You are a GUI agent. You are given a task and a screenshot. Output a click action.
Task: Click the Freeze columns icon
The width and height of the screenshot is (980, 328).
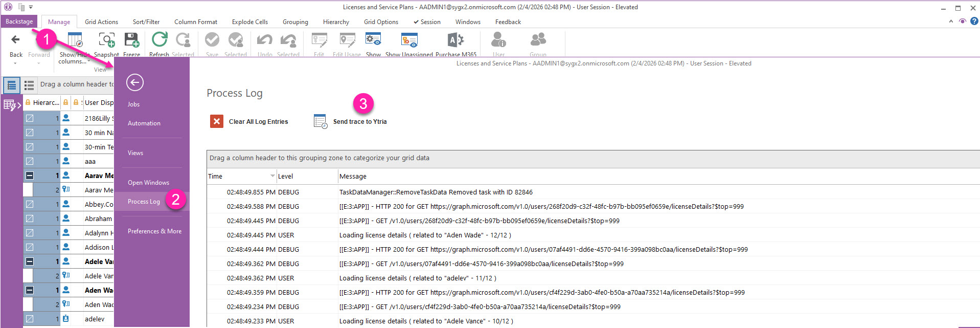[x=131, y=40]
